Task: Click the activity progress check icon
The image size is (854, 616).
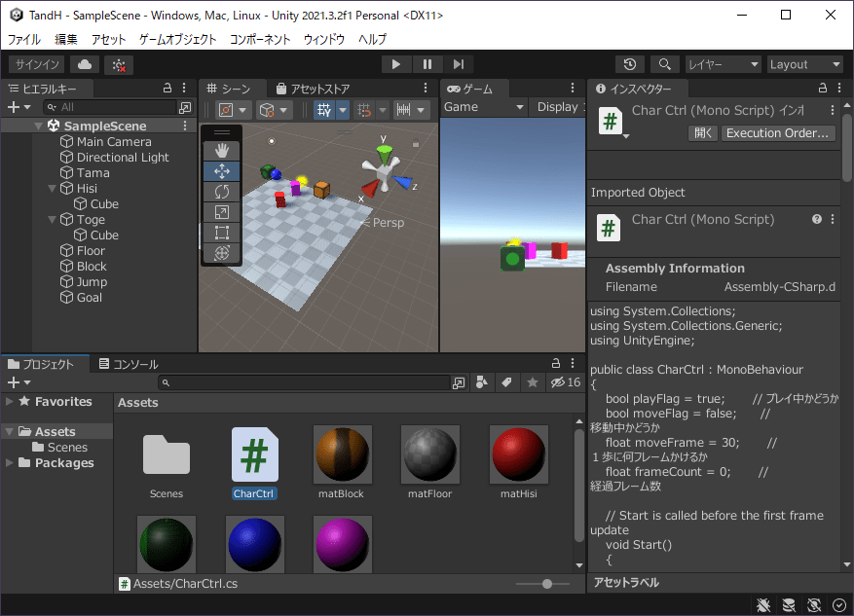Action: click(x=839, y=604)
